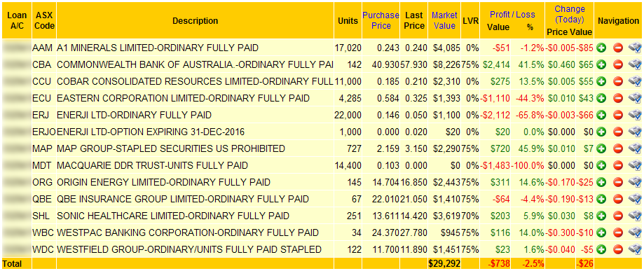The image size is (644, 271).
Task: Click red minus icon for ECU row
Action: (x=618, y=99)
